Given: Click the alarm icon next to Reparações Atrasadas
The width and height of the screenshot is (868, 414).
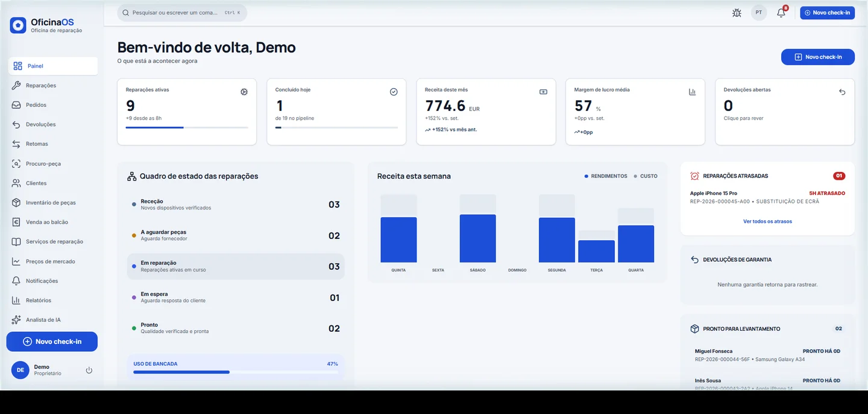Looking at the screenshot, I should (x=695, y=176).
